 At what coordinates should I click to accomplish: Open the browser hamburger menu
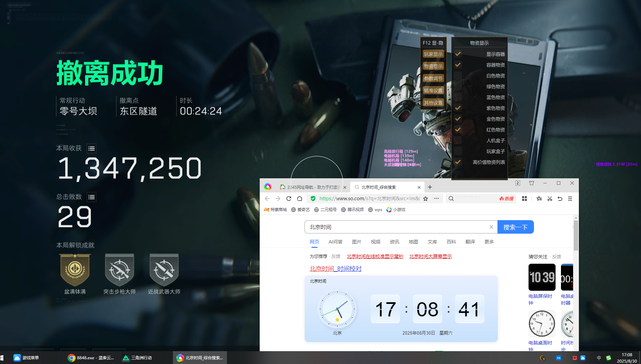coord(570,199)
